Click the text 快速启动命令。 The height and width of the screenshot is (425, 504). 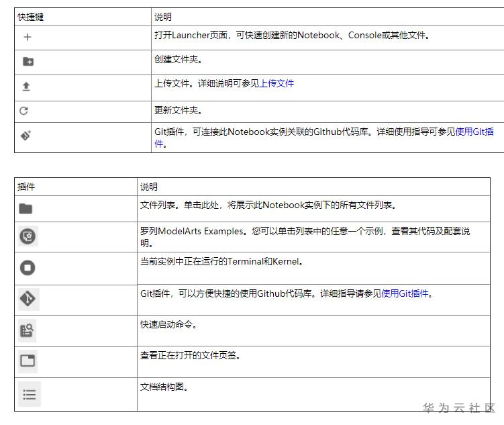point(168,325)
